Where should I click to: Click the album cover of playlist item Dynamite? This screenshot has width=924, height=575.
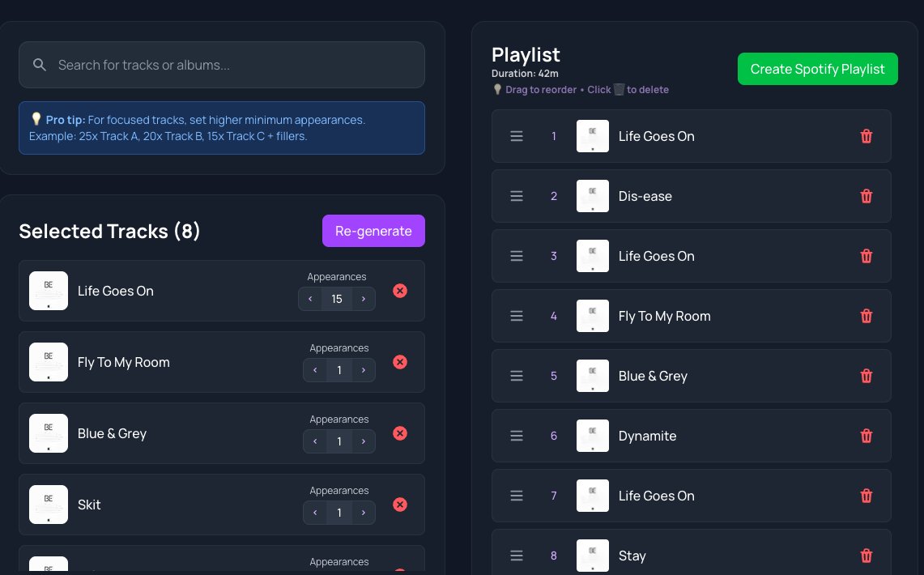[592, 436]
